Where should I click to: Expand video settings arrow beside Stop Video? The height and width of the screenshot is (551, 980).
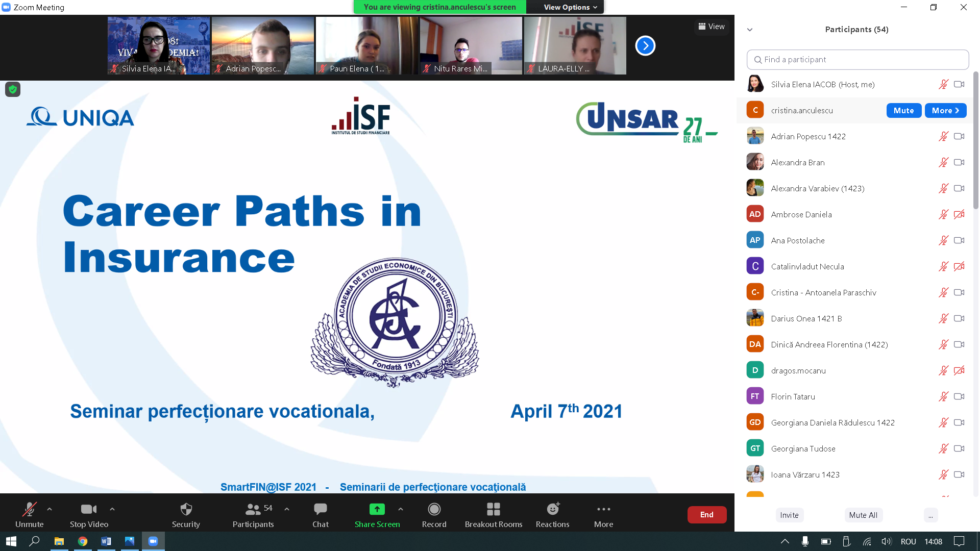112,509
